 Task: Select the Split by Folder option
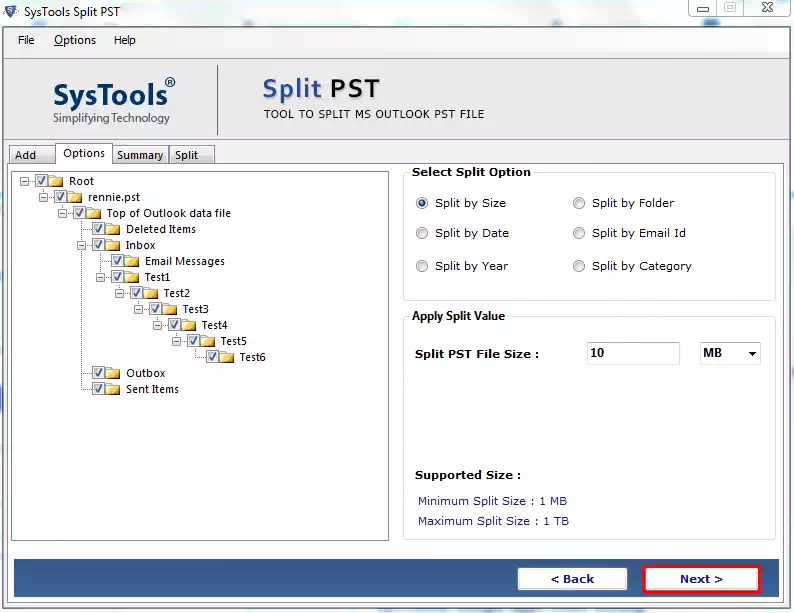pos(579,203)
